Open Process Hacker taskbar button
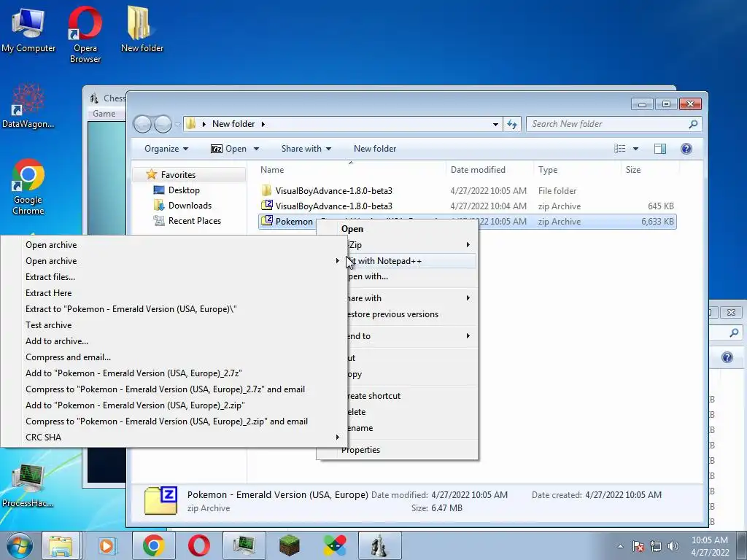This screenshot has height=560, width=747. click(244, 545)
